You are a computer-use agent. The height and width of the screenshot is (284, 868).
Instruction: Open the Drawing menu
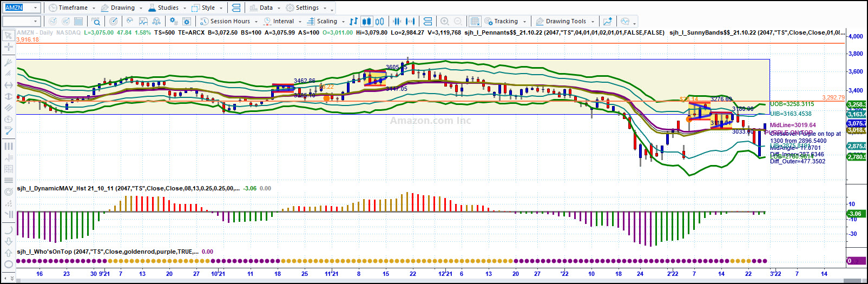(117, 8)
